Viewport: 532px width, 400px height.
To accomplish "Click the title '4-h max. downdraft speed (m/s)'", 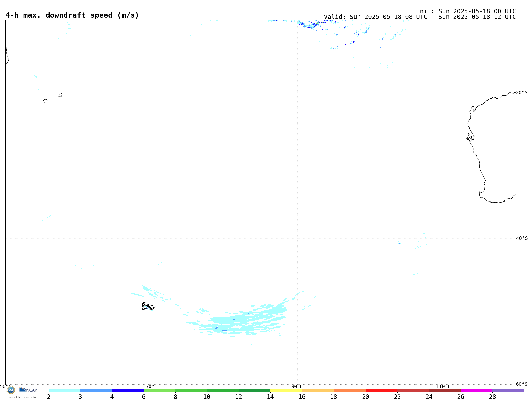I will pos(72,15).
